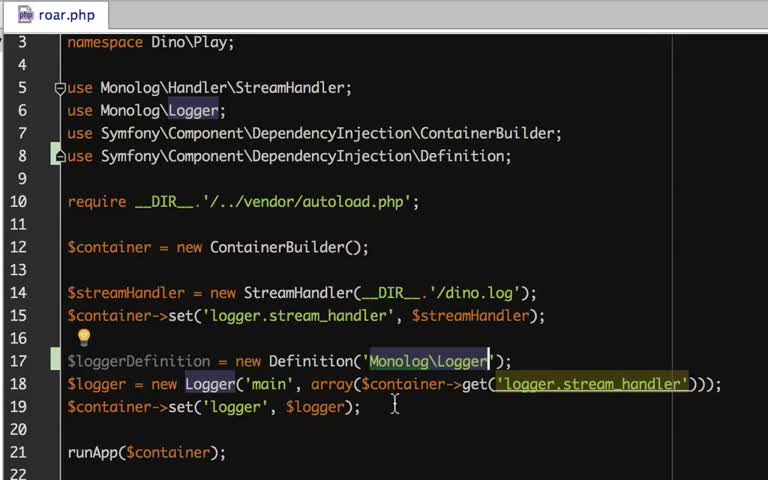Click '$logger' variable on line 19
768x480 pixels.
coord(315,407)
